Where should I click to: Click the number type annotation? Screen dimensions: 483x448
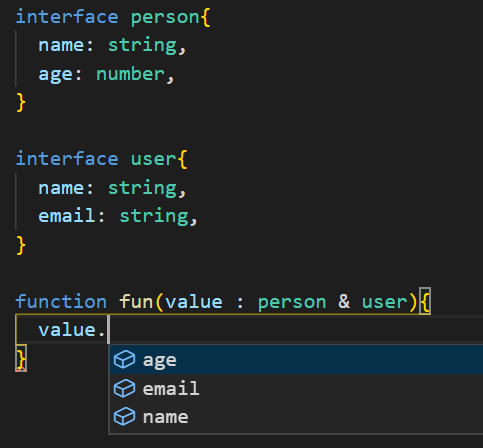coord(130,74)
